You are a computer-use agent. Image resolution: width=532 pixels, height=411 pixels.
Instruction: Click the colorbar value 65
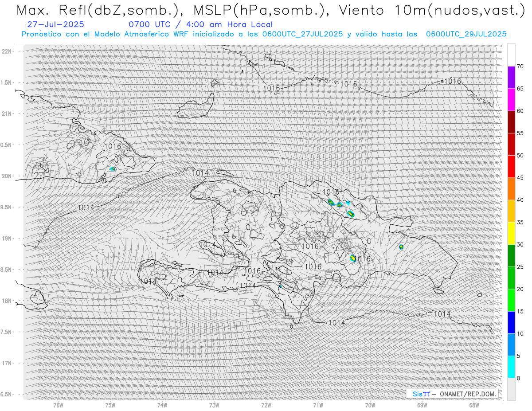[520, 89]
